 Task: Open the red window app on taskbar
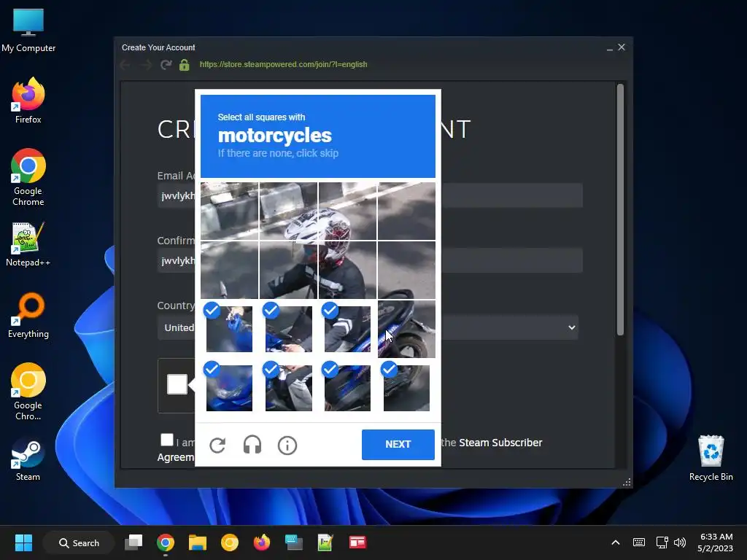pos(357,542)
